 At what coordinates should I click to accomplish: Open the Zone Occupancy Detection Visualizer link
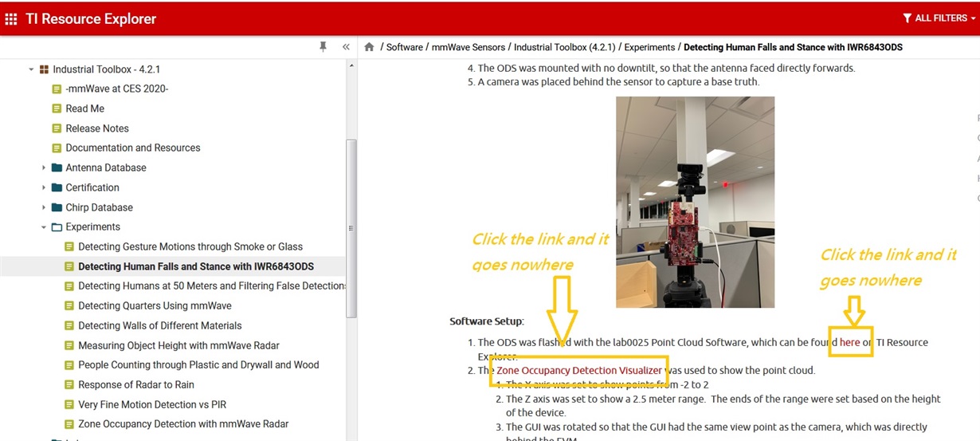[x=579, y=370]
